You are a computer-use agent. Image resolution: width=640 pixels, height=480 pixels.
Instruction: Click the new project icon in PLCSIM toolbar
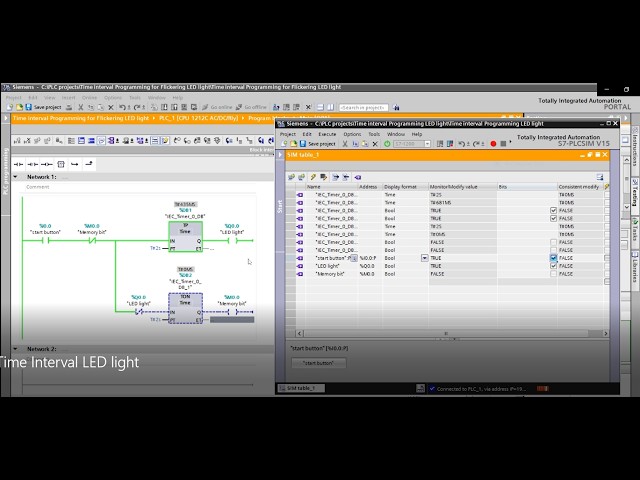[x=284, y=144]
